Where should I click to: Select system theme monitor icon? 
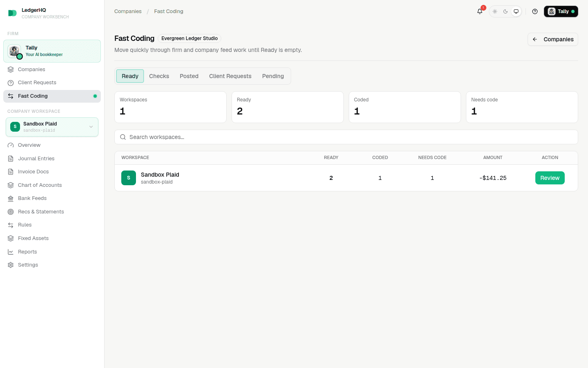coord(516,11)
